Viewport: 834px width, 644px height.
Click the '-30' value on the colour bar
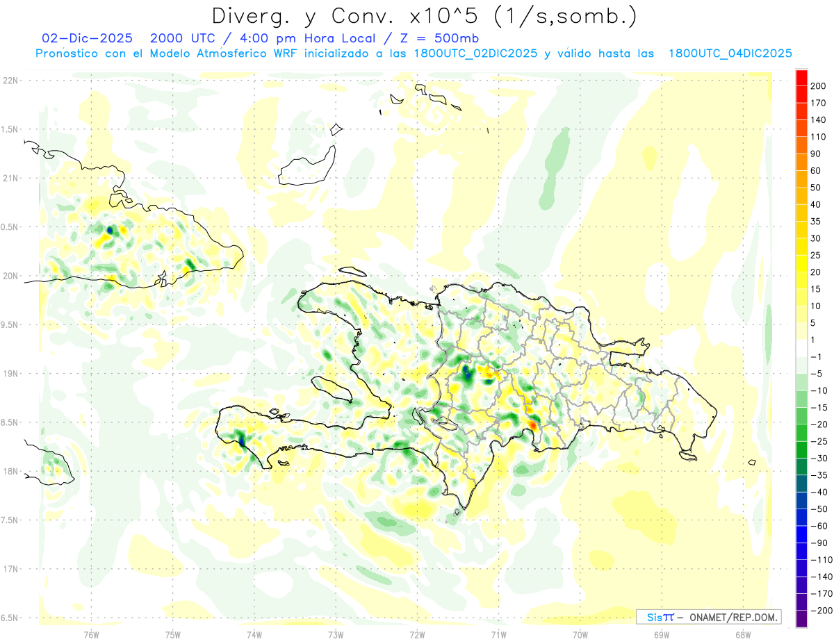(819, 458)
